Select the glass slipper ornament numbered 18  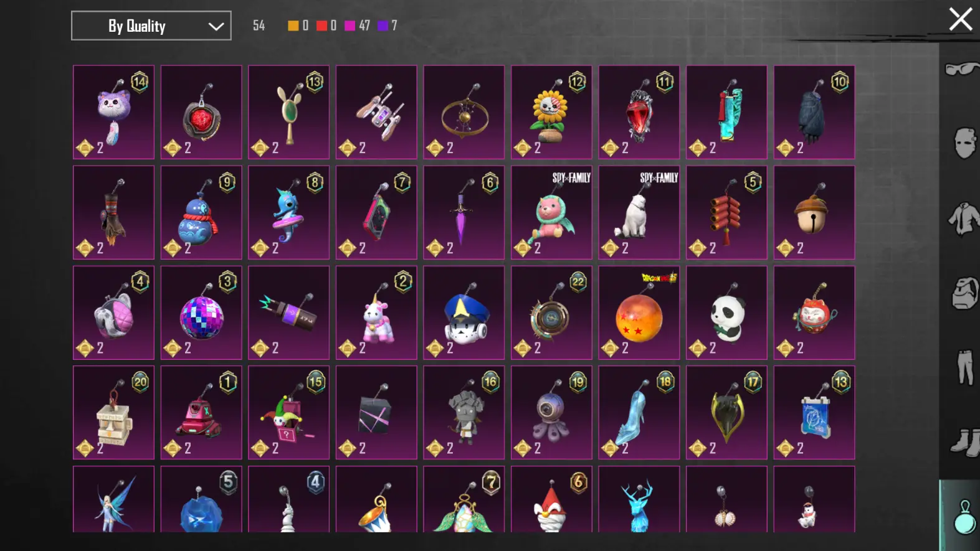(x=639, y=413)
